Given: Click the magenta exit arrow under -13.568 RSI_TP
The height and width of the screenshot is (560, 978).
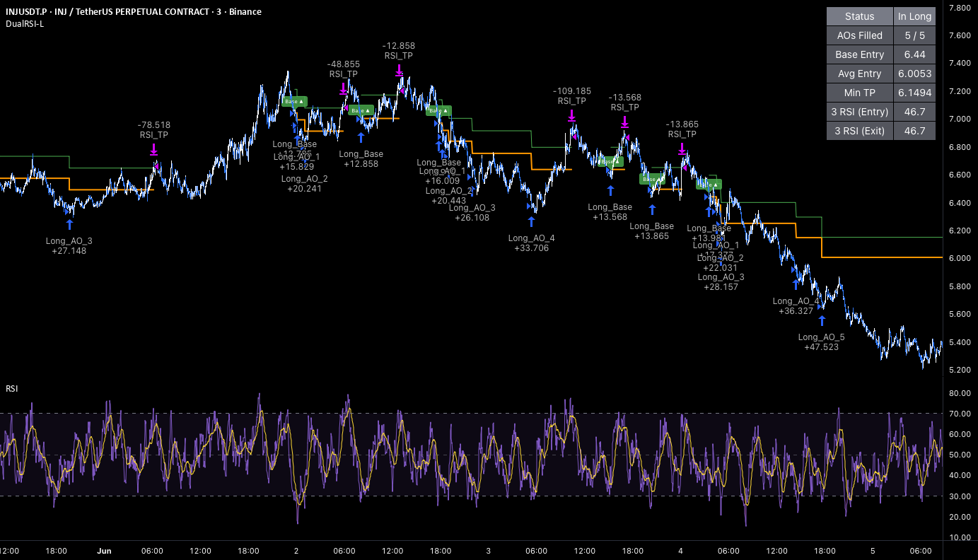Looking at the screenshot, I should coord(625,122).
